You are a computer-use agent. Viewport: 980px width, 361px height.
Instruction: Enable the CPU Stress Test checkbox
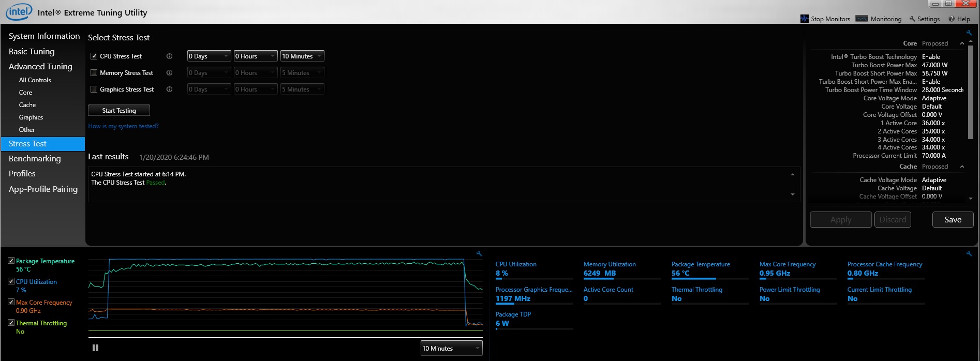pos(94,56)
